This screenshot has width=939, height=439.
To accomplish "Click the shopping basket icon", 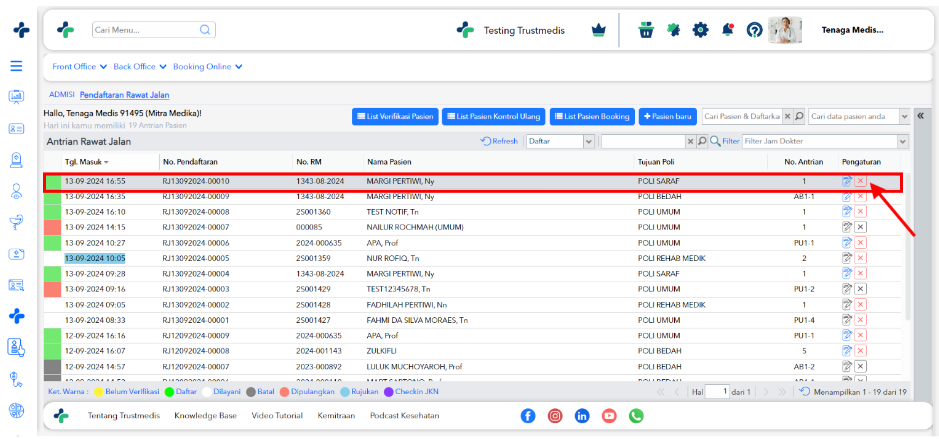I will (645, 30).
